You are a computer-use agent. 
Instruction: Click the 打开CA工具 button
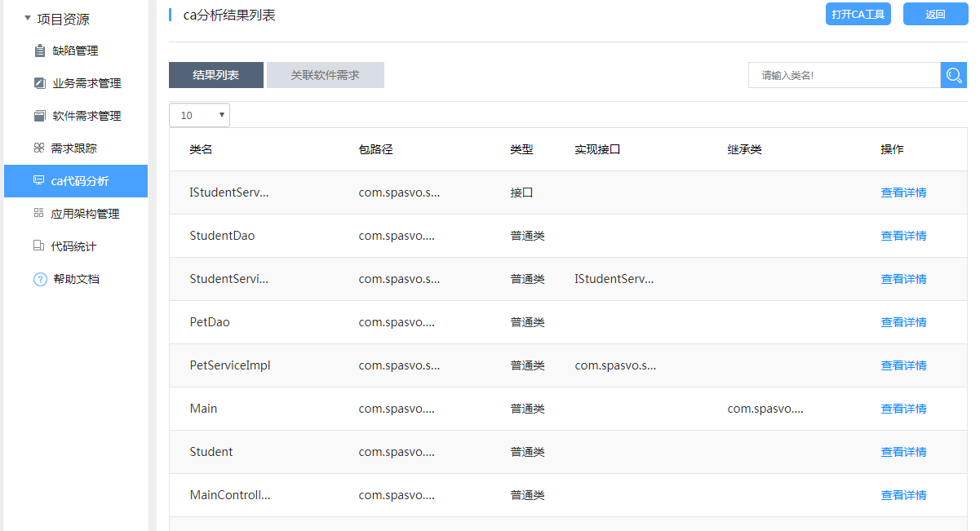click(x=858, y=14)
